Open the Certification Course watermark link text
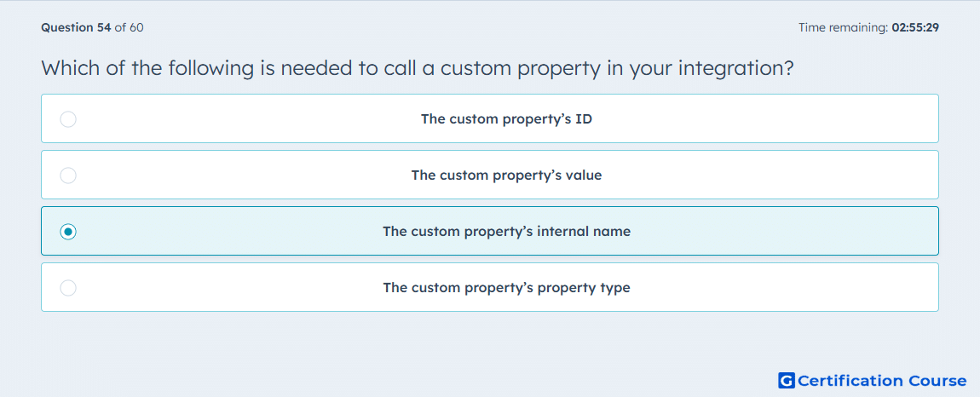Image resolution: width=980 pixels, height=397 pixels. (x=882, y=380)
